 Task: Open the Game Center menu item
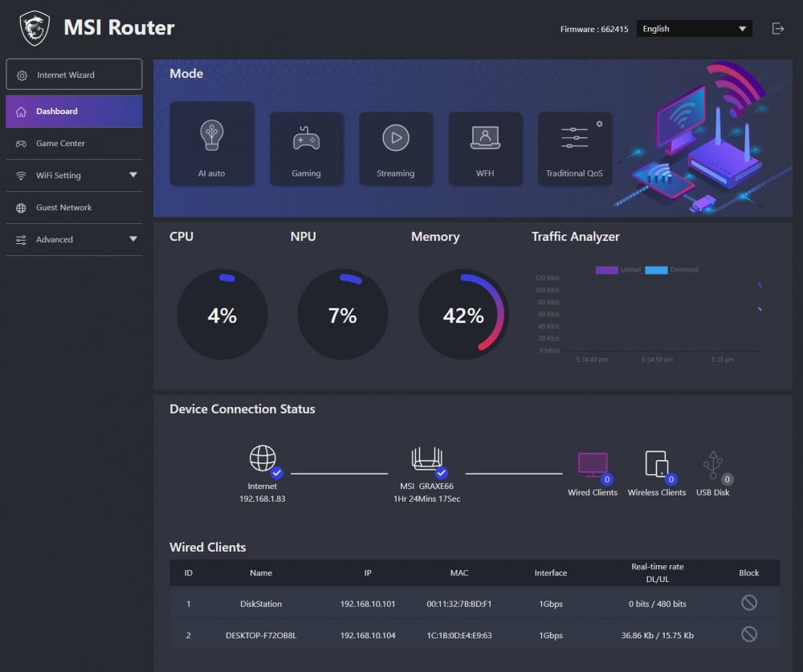click(74, 144)
